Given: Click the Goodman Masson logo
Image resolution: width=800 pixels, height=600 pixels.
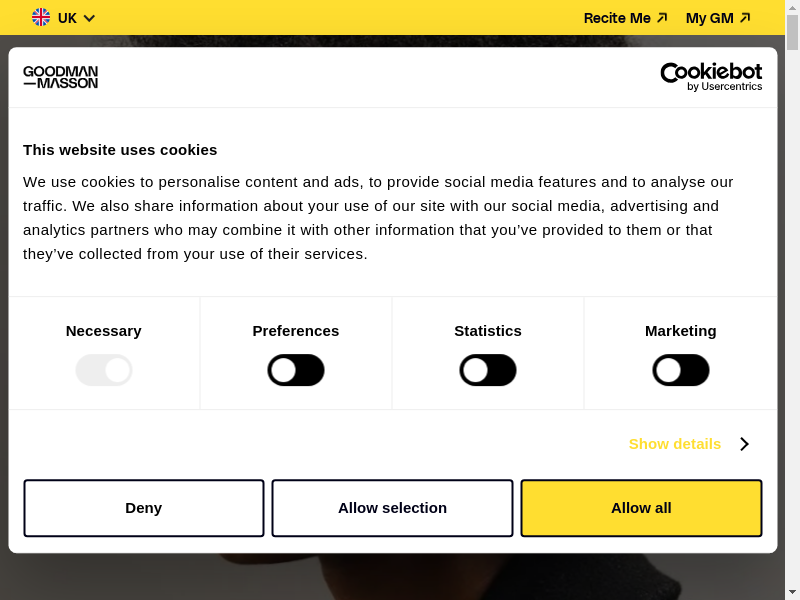Looking at the screenshot, I should pyautogui.click(x=61, y=77).
